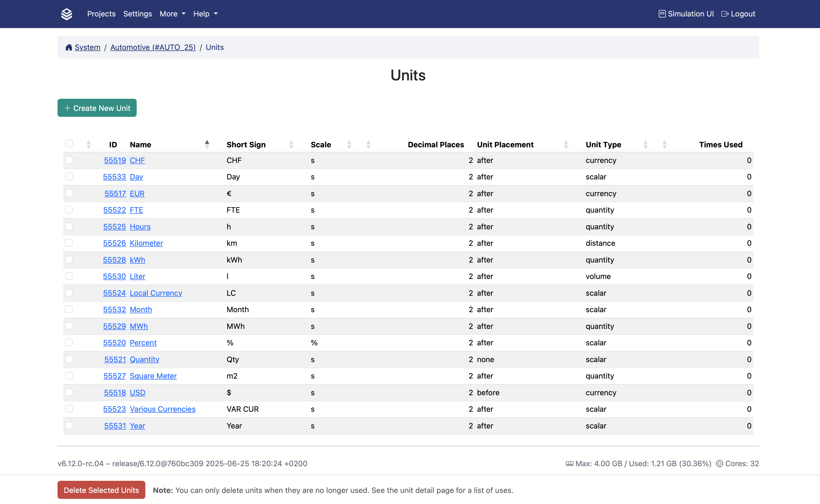Open Automotive (#AUTO_25) breadcrumb link
The height and width of the screenshot is (504, 820).
[x=153, y=47]
